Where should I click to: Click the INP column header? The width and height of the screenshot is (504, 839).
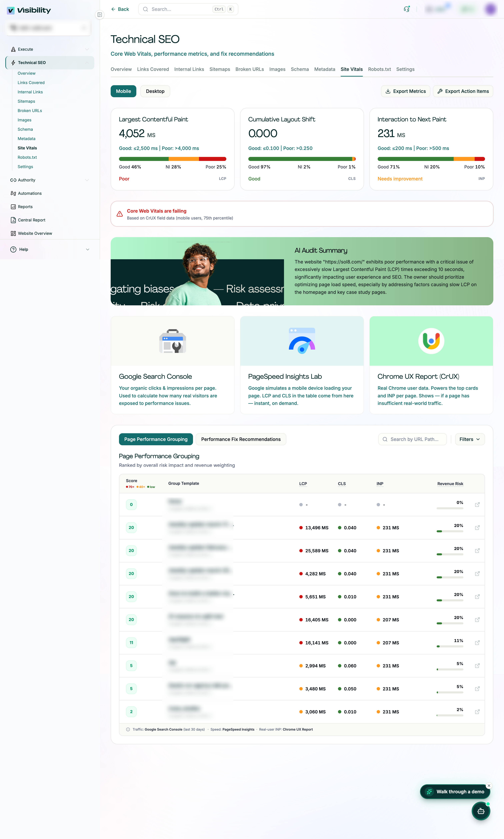(x=380, y=484)
